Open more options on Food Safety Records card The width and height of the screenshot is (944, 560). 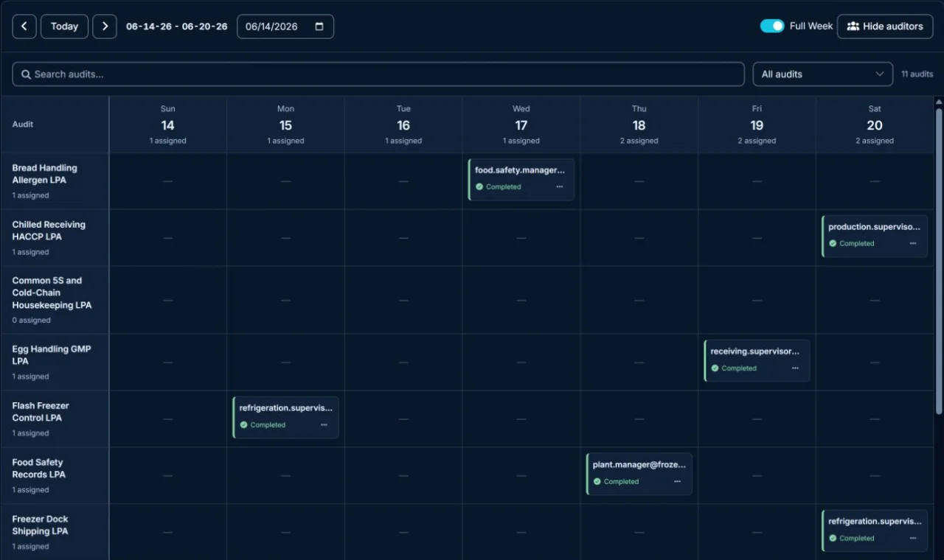677,482
